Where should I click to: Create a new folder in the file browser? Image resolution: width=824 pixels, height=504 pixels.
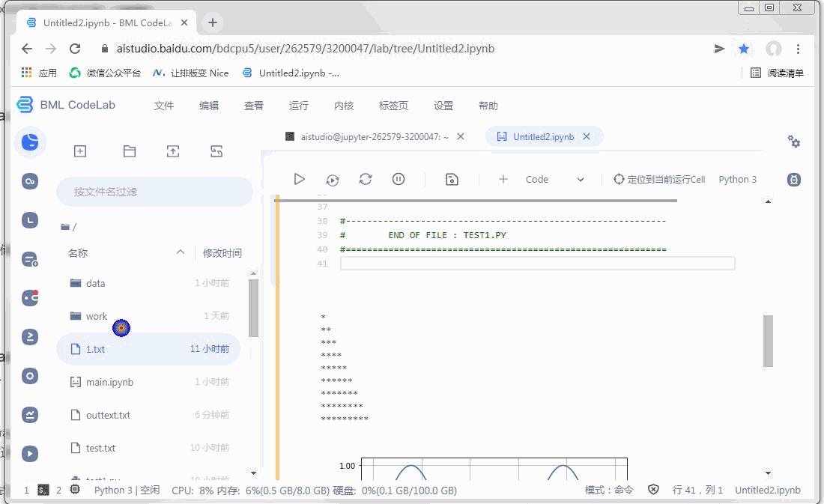129,151
